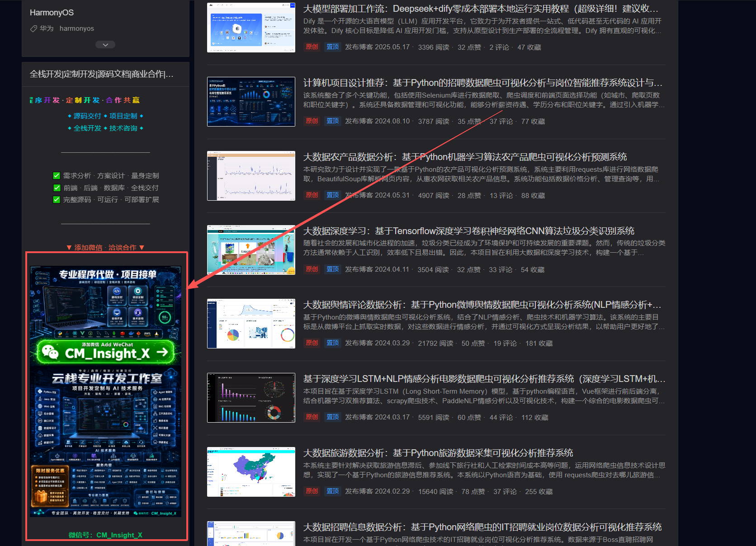Image resolution: width=756 pixels, height=546 pixels.
Task: Expand the HarmonyOS card with chevron button
Action: pos(105,45)
